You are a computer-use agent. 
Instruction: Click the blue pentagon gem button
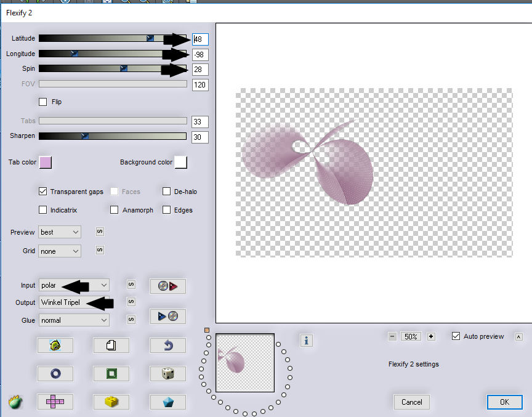167,402
